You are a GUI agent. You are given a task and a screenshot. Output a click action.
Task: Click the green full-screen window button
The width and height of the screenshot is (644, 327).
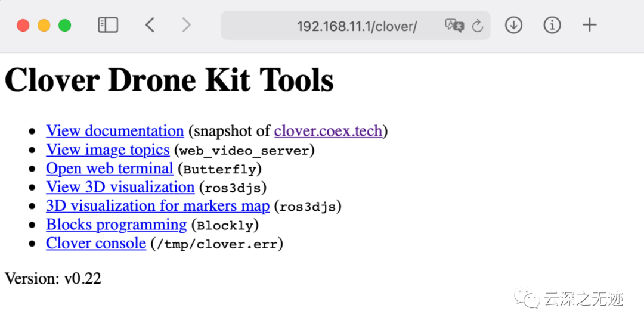coord(64,26)
